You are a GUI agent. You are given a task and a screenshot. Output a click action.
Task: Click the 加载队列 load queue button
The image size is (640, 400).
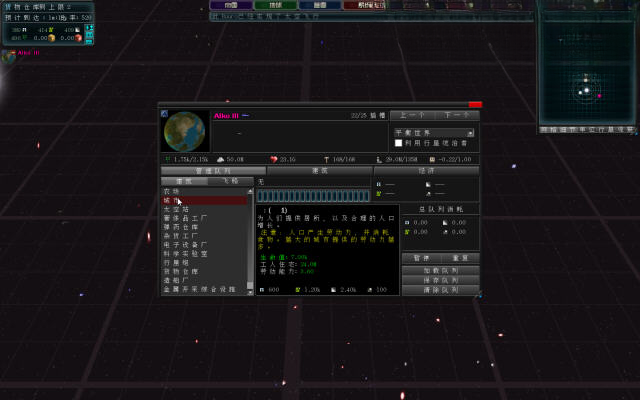[440, 271]
